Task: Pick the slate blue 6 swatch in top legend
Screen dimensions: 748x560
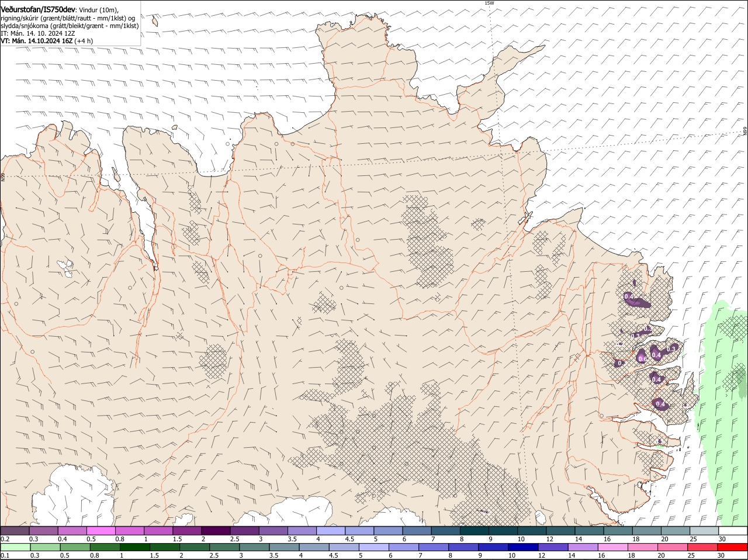Action: [x=417, y=531]
